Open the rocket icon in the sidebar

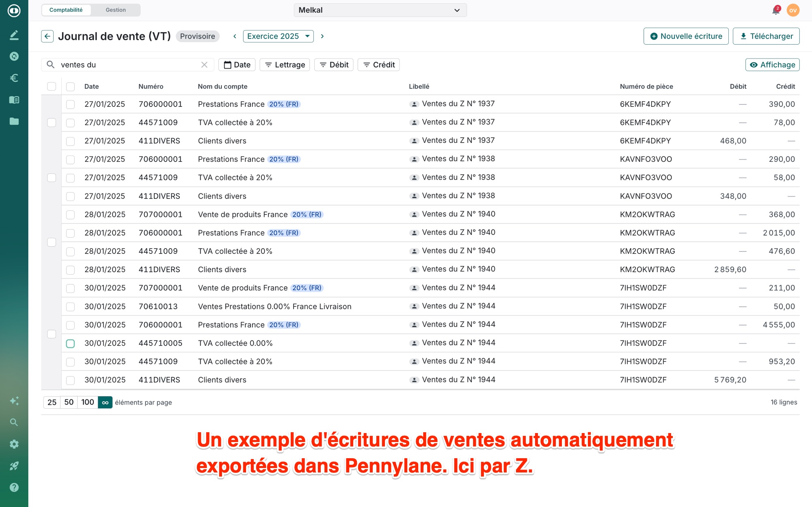(x=14, y=466)
